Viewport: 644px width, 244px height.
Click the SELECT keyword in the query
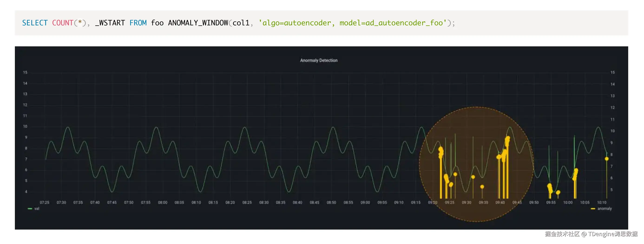point(35,23)
